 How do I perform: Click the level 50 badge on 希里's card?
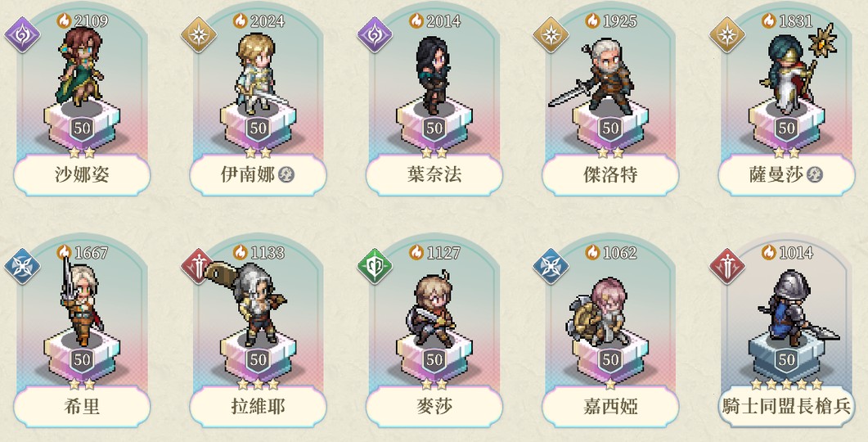tap(82, 360)
